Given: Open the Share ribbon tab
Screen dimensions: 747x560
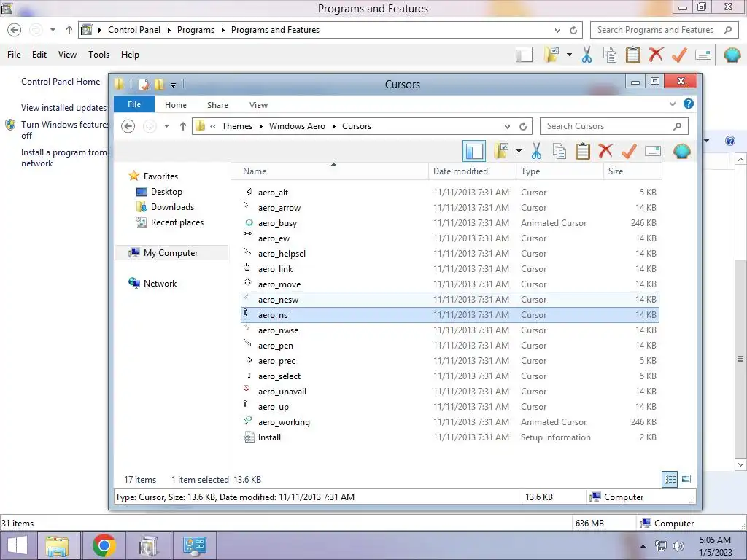Looking at the screenshot, I should click(217, 105).
